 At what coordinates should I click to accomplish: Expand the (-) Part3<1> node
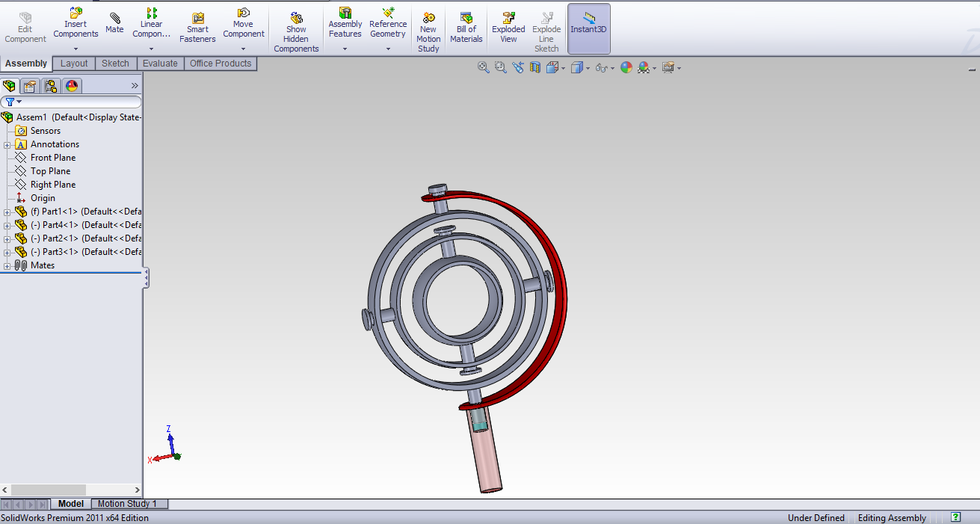[x=7, y=252]
